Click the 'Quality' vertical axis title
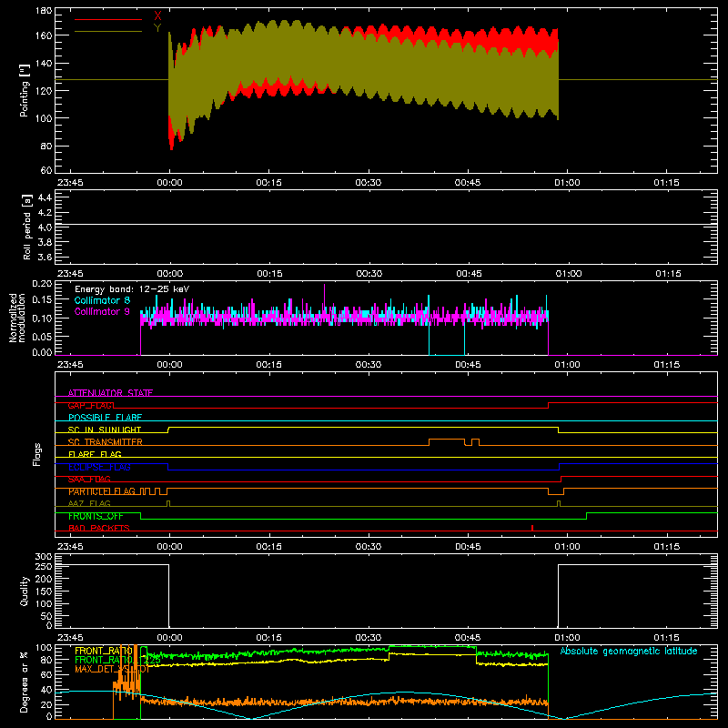The width and height of the screenshot is (728, 728). click(x=25, y=591)
